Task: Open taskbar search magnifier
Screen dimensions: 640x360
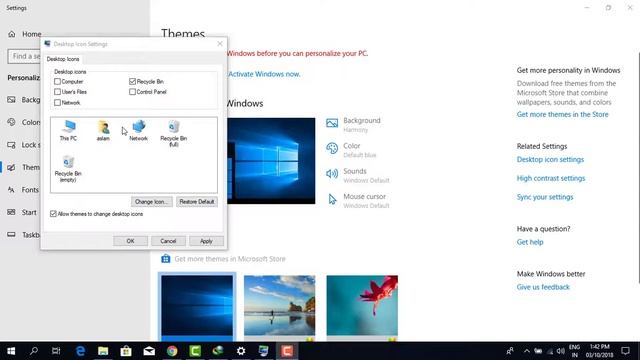Action: click(34, 351)
